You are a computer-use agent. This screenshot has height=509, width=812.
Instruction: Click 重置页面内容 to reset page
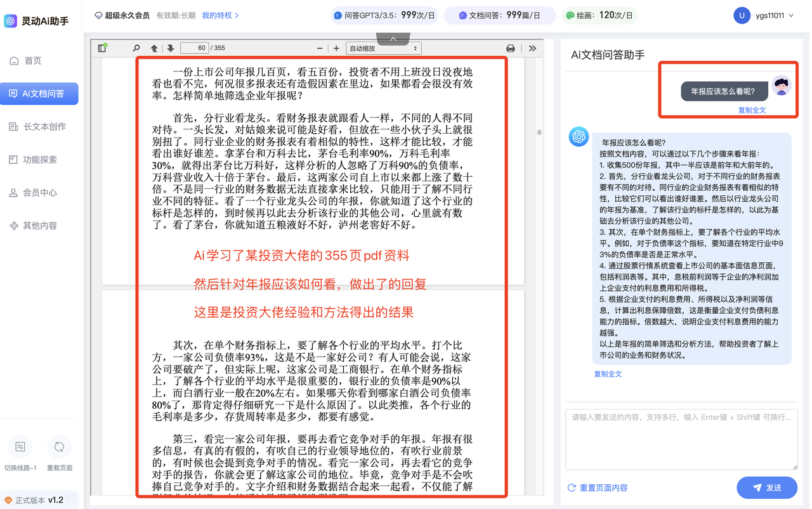tap(597, 487)
